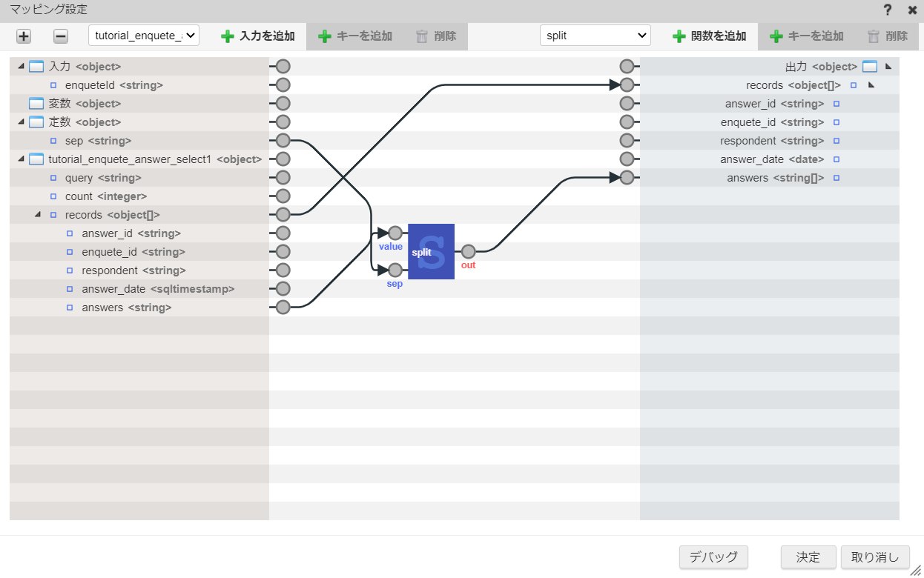Click left answer_date sqltimestamp connector port

click(x=283, y=289)
